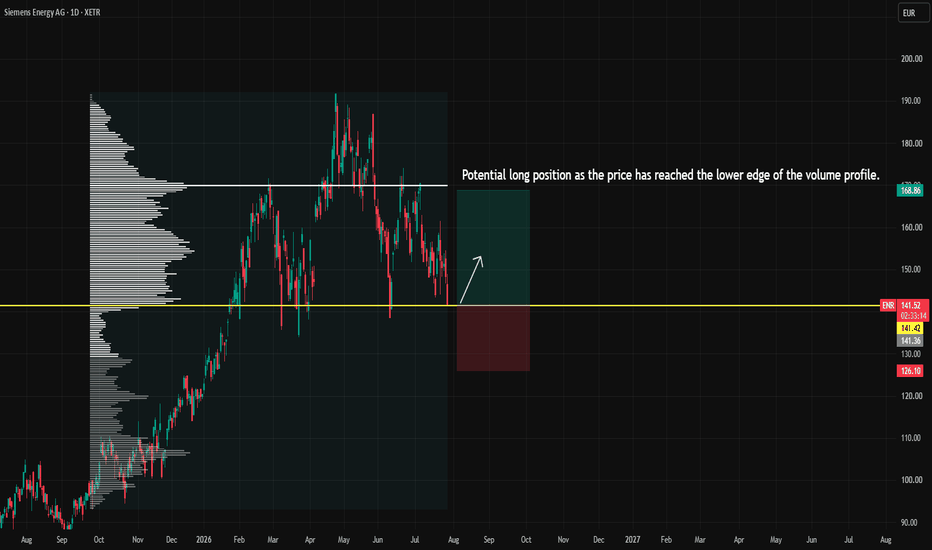This screenshot has width=932, height=550.
Task: Select the 'Potential long position' text annotation
Action: coord(670,175)
